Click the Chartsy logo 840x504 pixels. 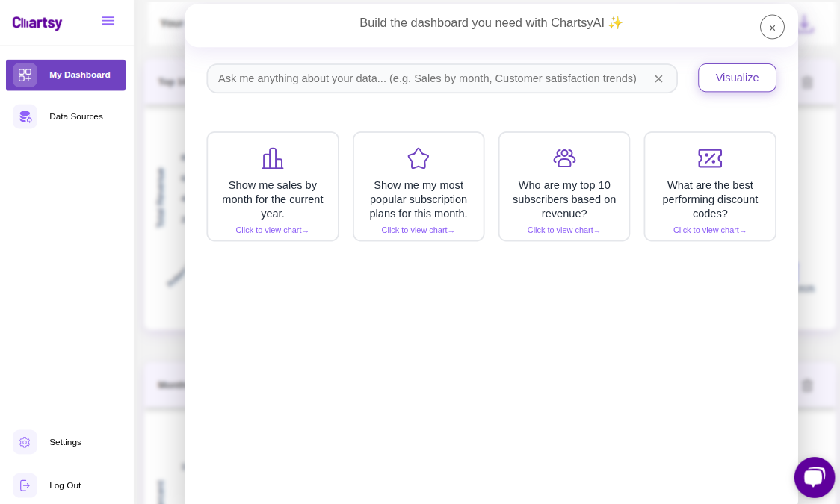[37, 23]
